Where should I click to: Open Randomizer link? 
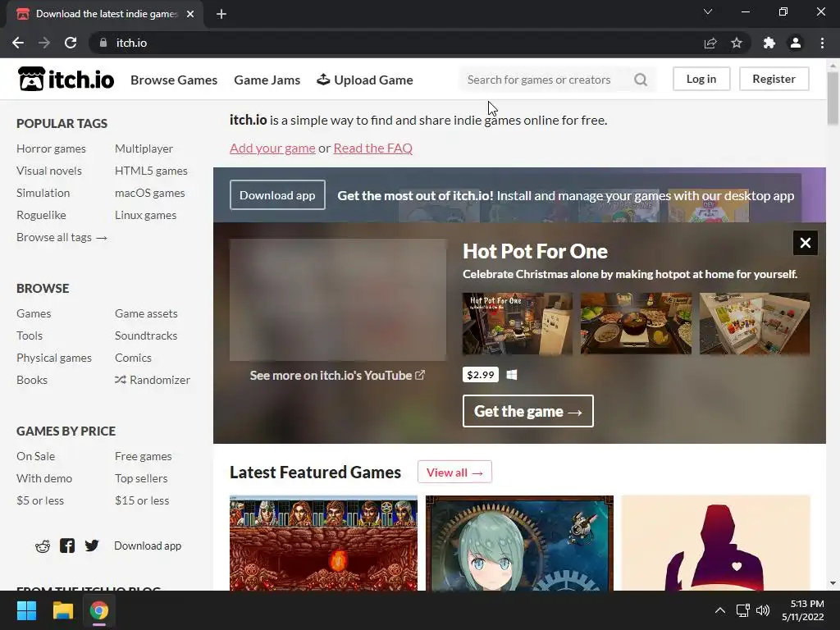[152, 380]
